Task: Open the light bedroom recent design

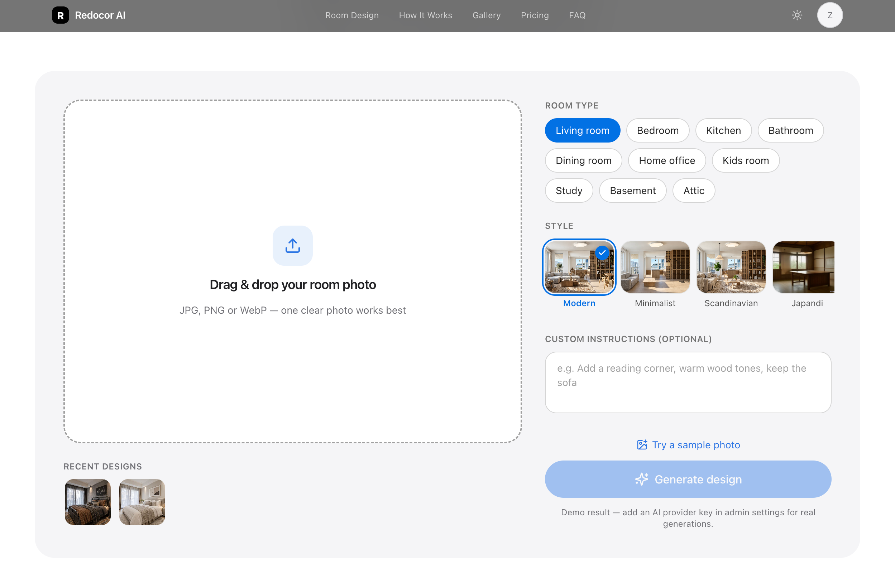Action: [142, 502]
